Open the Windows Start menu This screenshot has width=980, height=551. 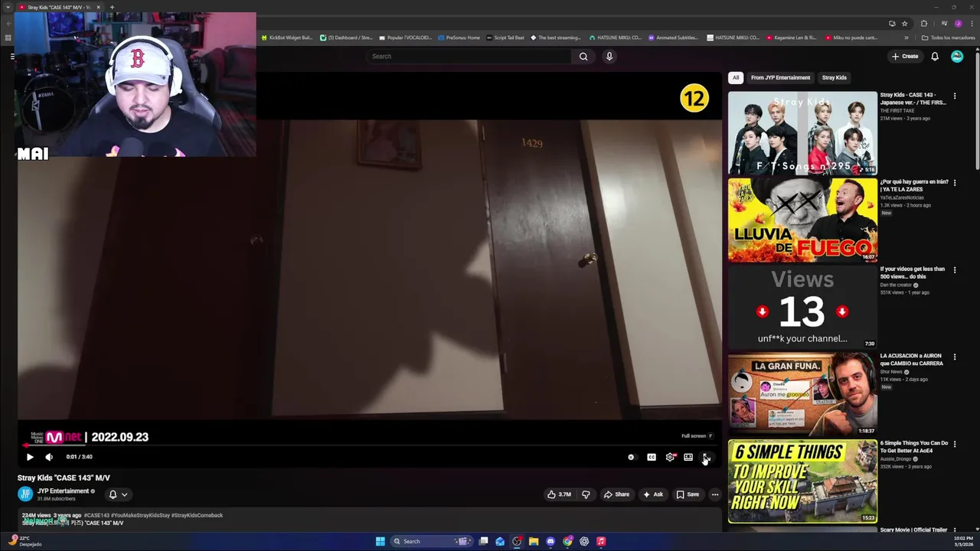point(380,541)
